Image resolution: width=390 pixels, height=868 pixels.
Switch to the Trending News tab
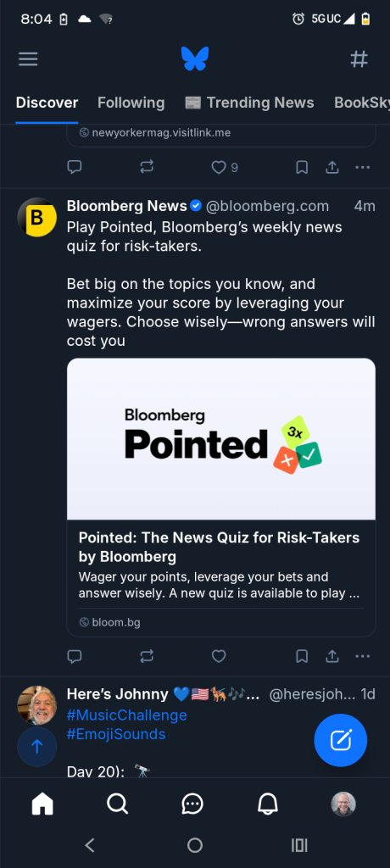coord(249,103)
